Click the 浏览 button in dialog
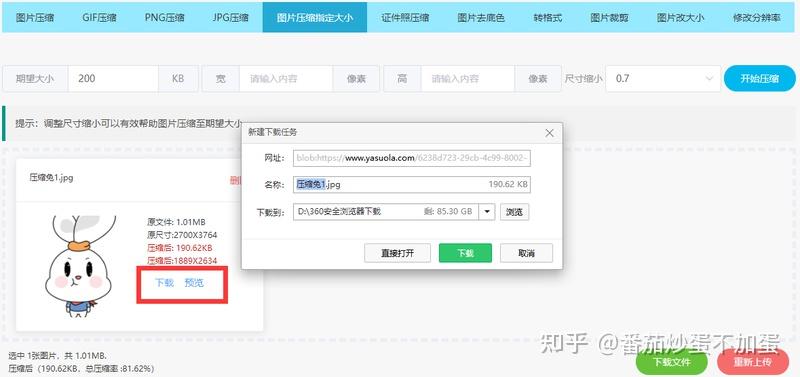 point(514,212)
